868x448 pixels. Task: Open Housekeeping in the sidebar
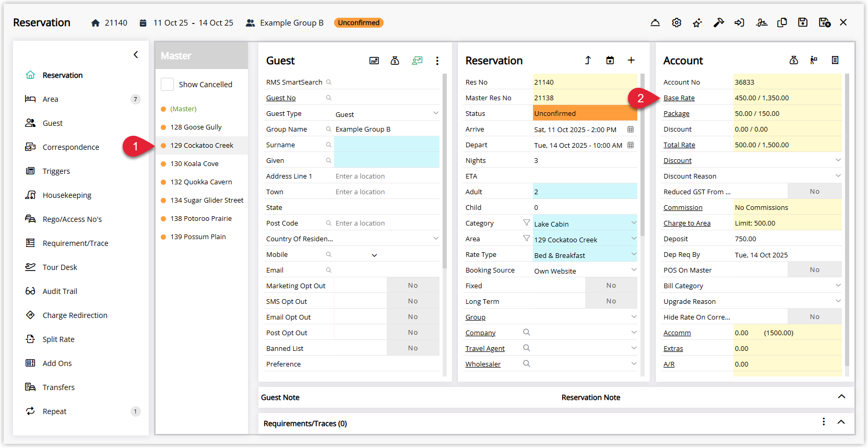click(x=67, y=195)
